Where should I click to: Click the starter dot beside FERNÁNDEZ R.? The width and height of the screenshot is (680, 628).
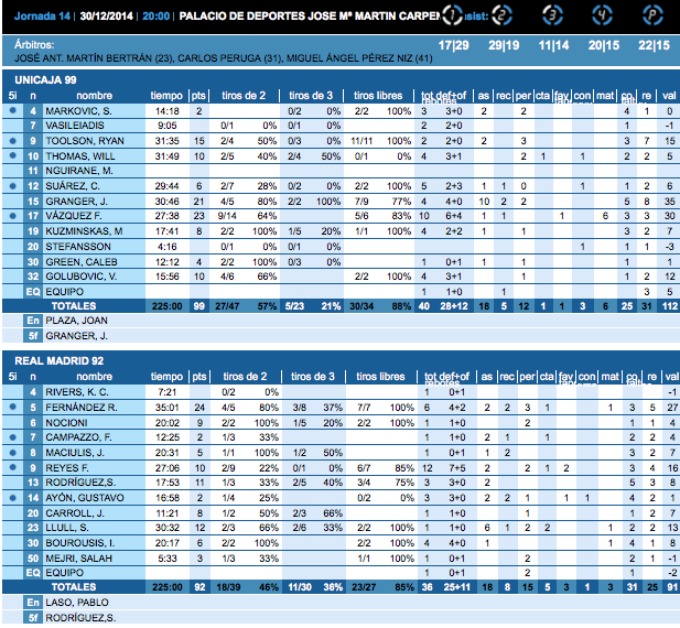[x=13, y=407]
